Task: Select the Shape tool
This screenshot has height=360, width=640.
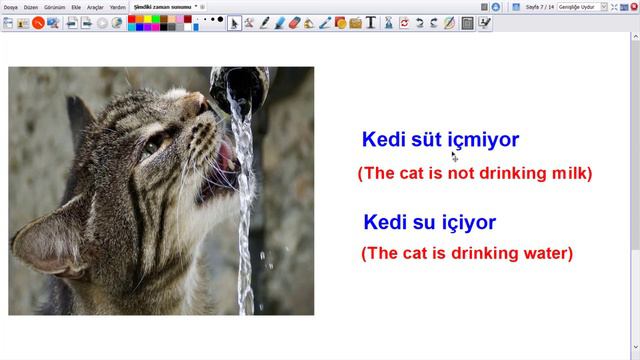Action: [x=340, y=23]
